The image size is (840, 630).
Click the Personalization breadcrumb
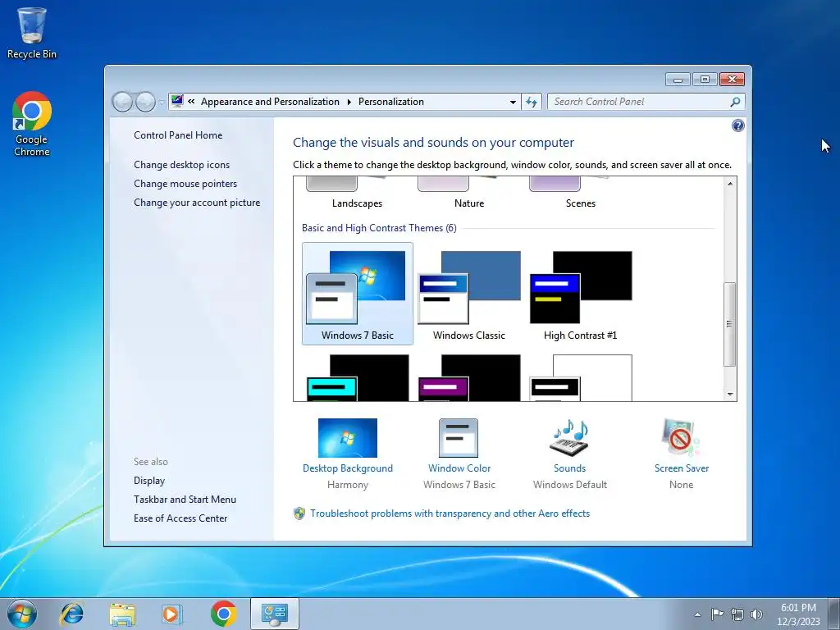[x=391, y=102]
